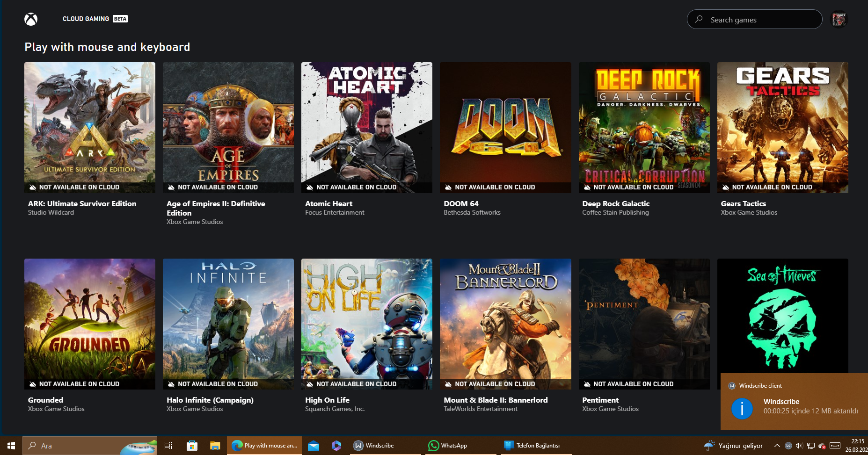Open the Sea of Thieves cover art
This screenshot has height=455, width=868.
pos(783,316)
